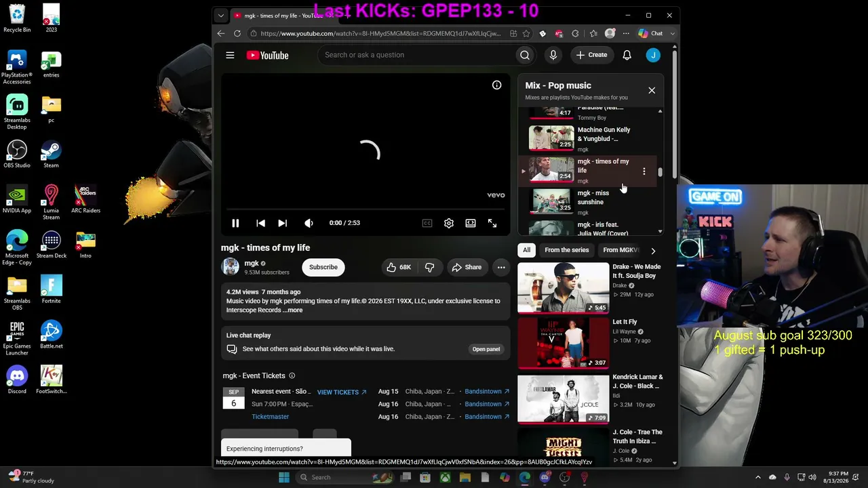
Task: Click the YouTube Create button
Action: [592, 55]
